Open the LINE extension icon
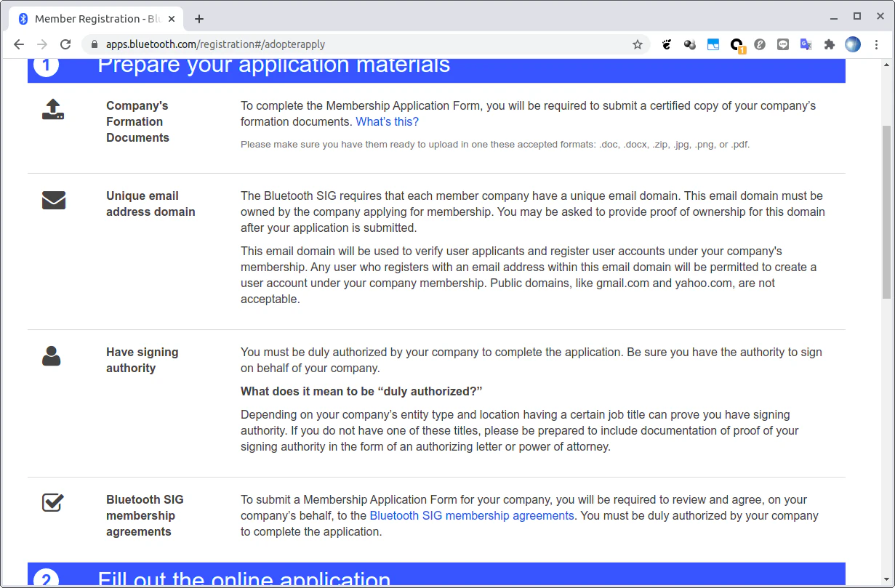 [783, 44]
